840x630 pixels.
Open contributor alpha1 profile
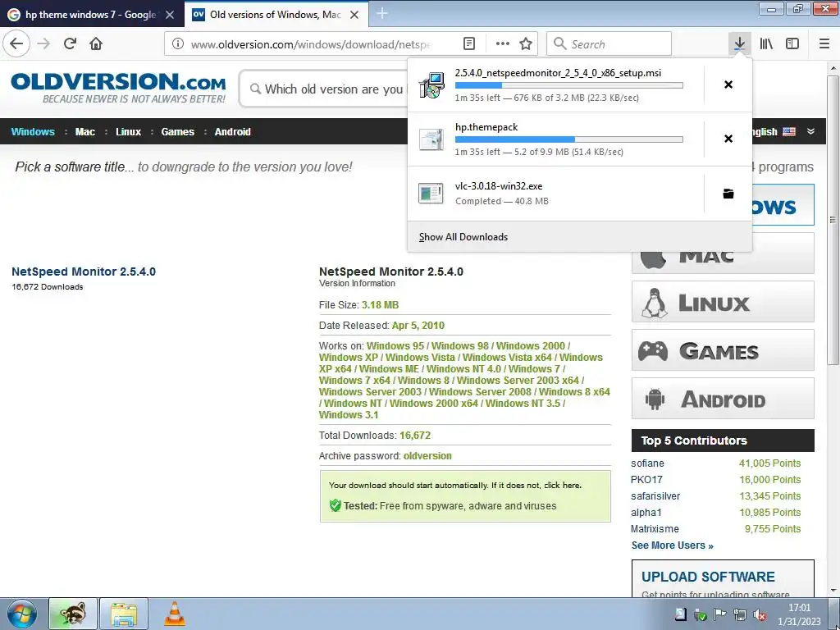[646, 513]
